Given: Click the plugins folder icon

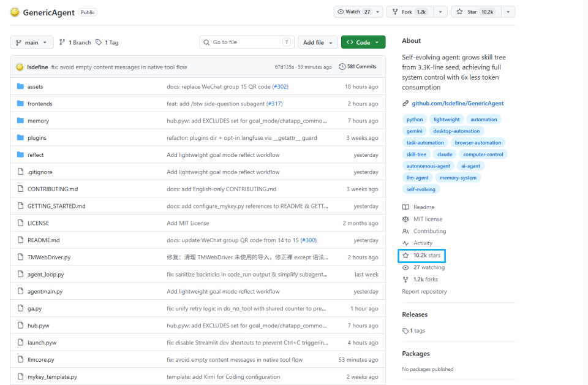Looking at the screenshot, I should pos(21,138).
